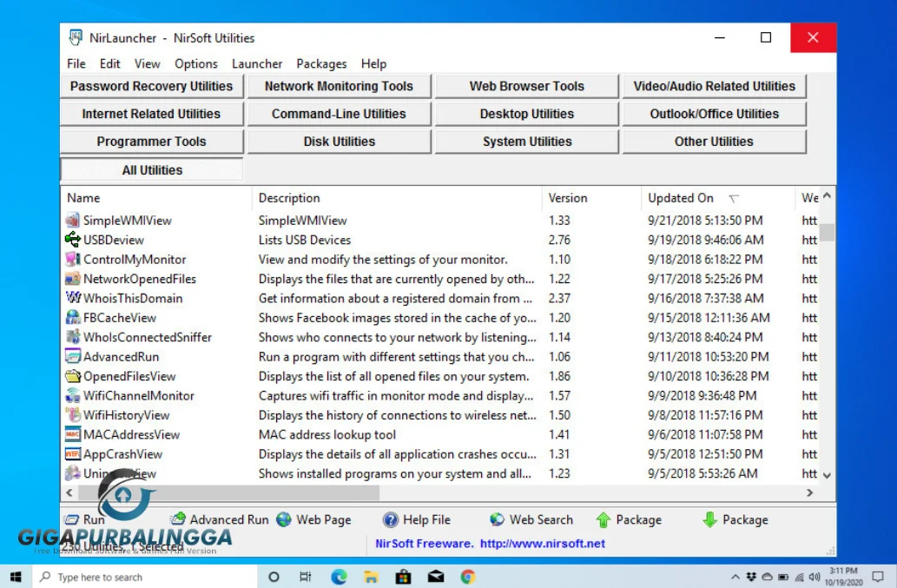Click the Task View taskbar icon

tap(306, 577)
